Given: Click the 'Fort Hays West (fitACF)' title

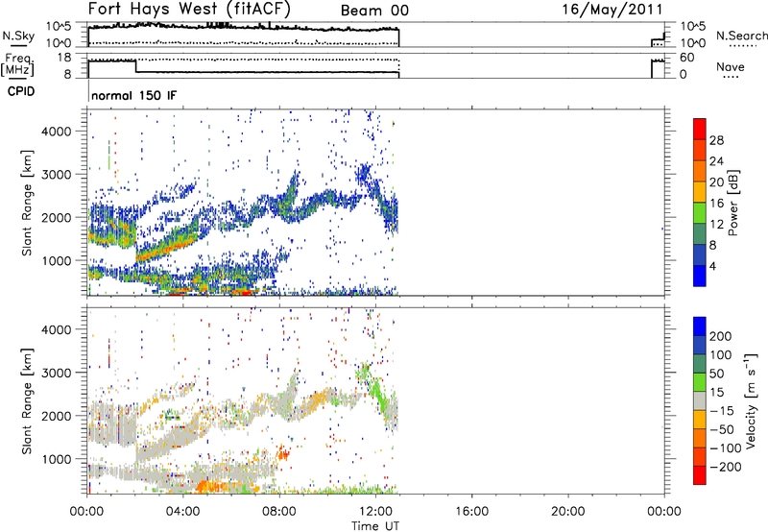Looking at the screenshot, I should click(189, 9).
